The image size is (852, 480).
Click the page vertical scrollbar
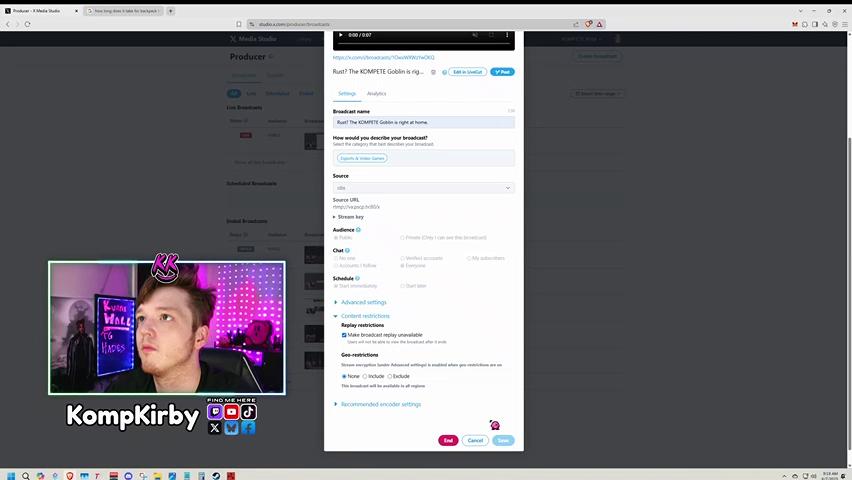pyautogui.click(x=849, y=294)
